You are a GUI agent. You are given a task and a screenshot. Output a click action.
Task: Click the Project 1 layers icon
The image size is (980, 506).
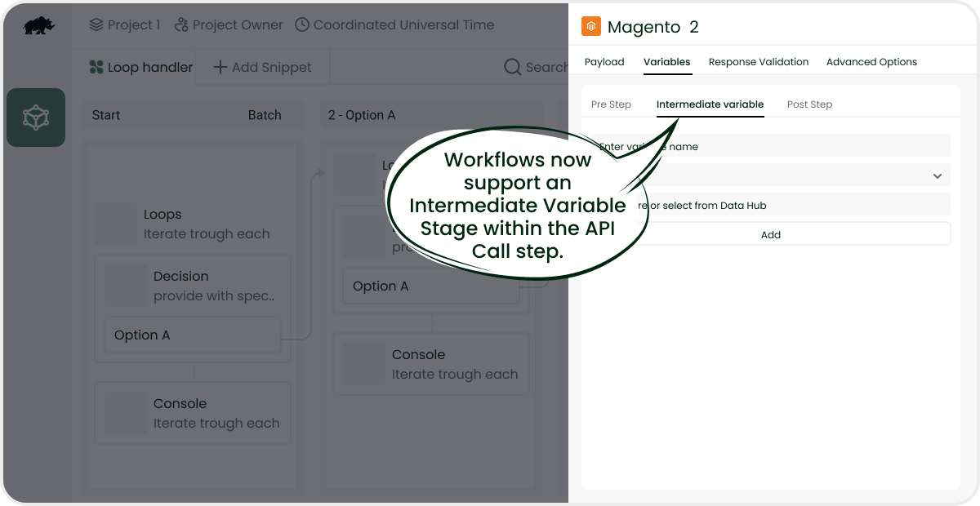coord(96,25)
